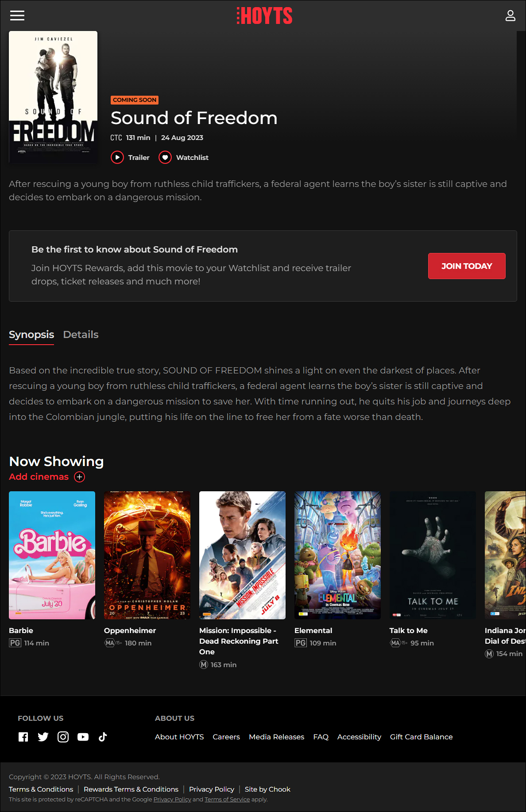Screen dimensions: 526x812
Task: Visit the HOYTS Facebook page icon
Action: 23,737
